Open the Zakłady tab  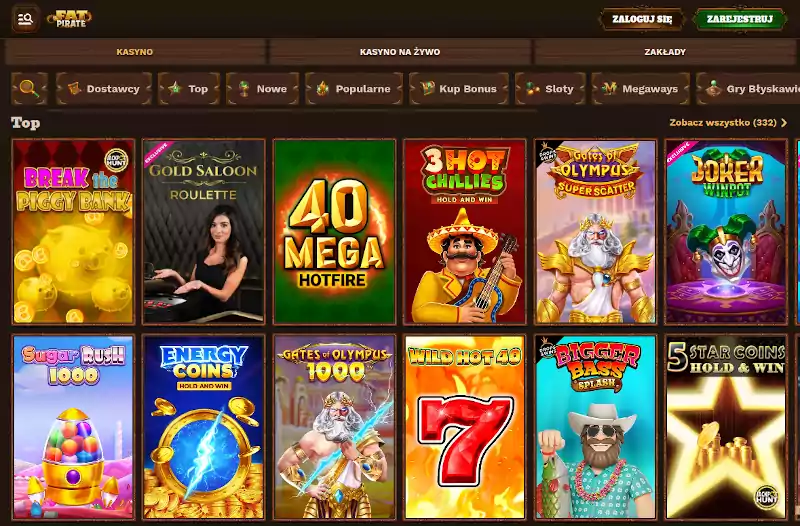665,52
